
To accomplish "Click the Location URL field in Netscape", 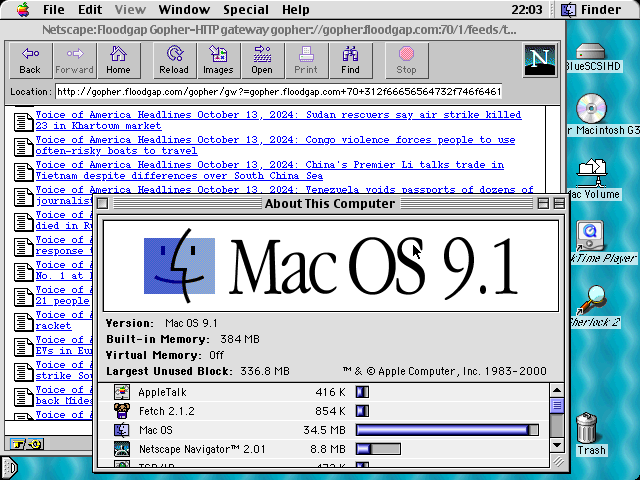I will click(278, 91).
